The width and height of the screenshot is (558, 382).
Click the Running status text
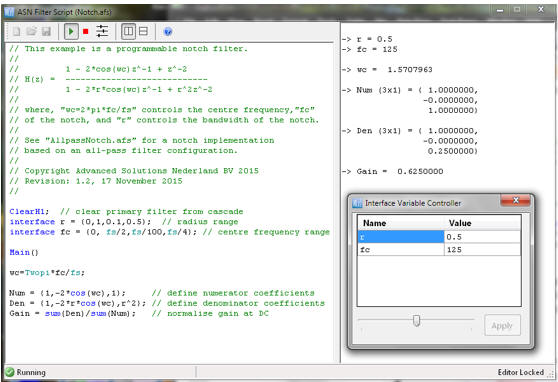[31, 372]
